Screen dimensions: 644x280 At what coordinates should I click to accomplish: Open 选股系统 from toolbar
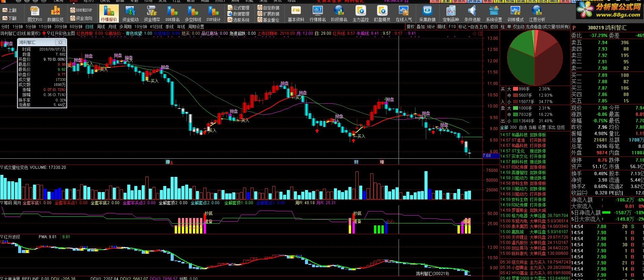point(238,20)
